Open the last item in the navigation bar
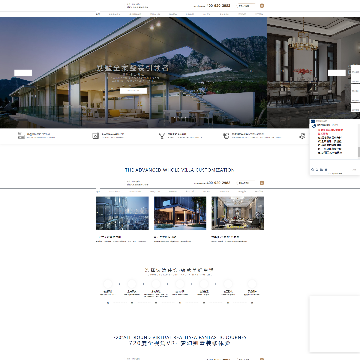The image size is (360, 360). (259, 14)
